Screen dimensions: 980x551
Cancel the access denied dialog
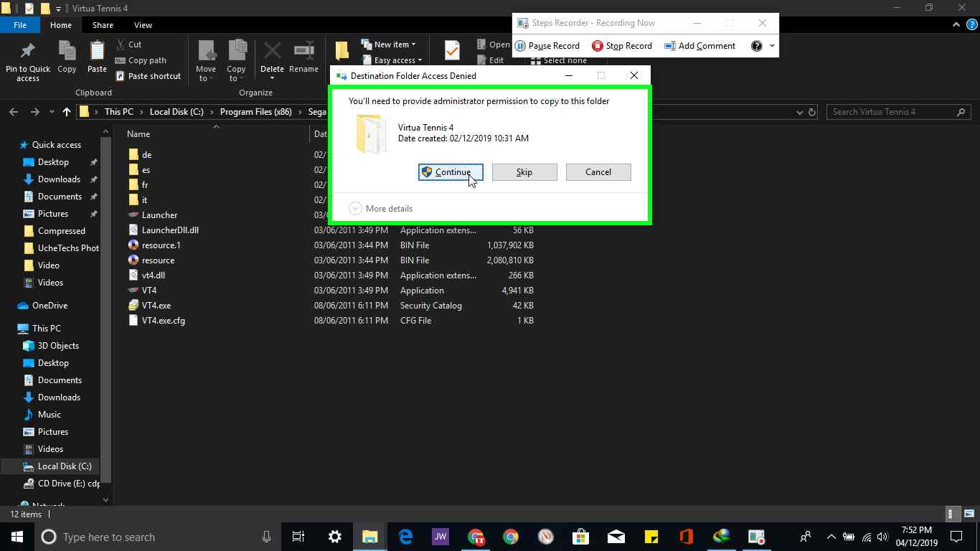pos(598,172)
